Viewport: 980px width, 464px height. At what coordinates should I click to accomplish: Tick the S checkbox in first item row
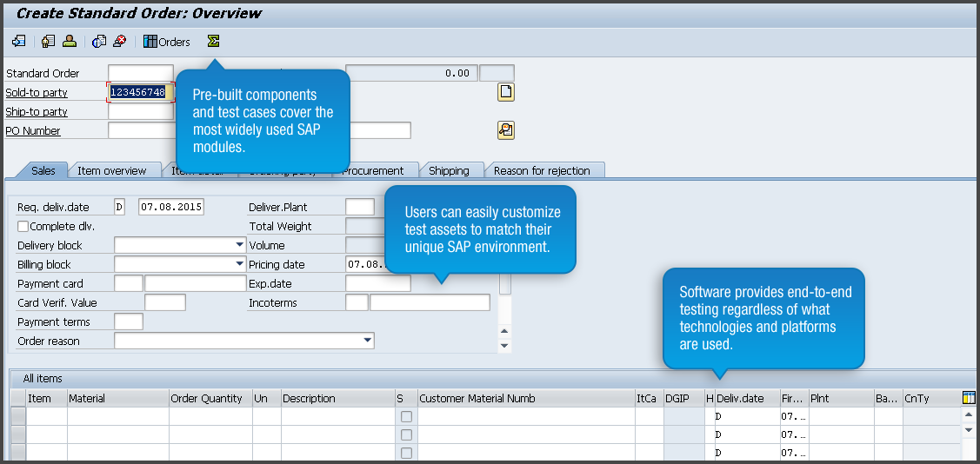point(406,417)
